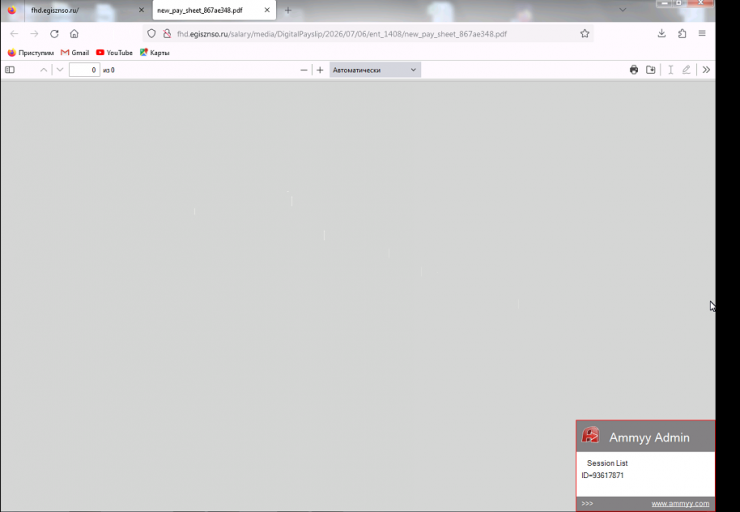This screenshot has height=512, width=740.
Task: Open the Приступим bookmark
Action: pyautogui.click(x=31, y=52)
